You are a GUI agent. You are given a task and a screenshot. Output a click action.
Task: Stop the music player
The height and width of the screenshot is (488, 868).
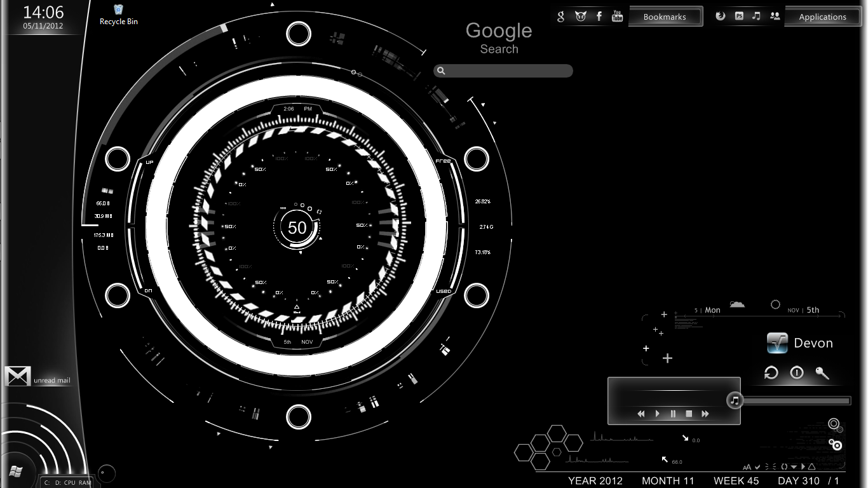(x=689, y=414)
